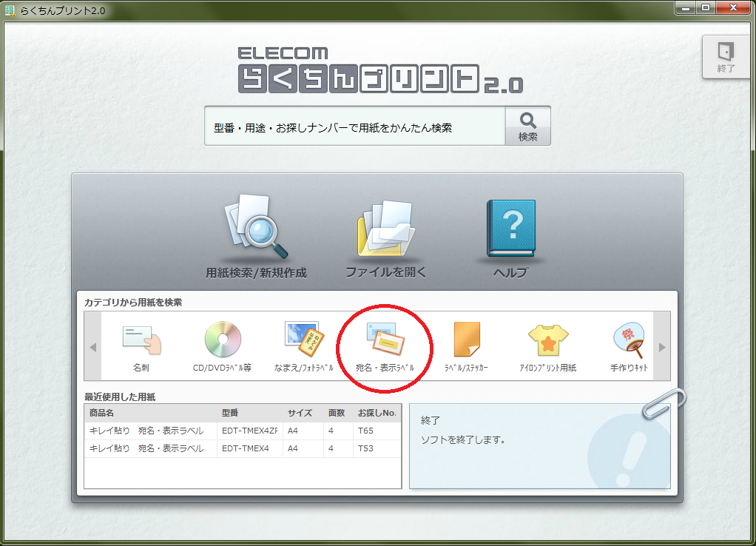Click the 終了 exit door icon
Image resolution: width=756 pixels, height=546 pixels.
coord(726,57)
